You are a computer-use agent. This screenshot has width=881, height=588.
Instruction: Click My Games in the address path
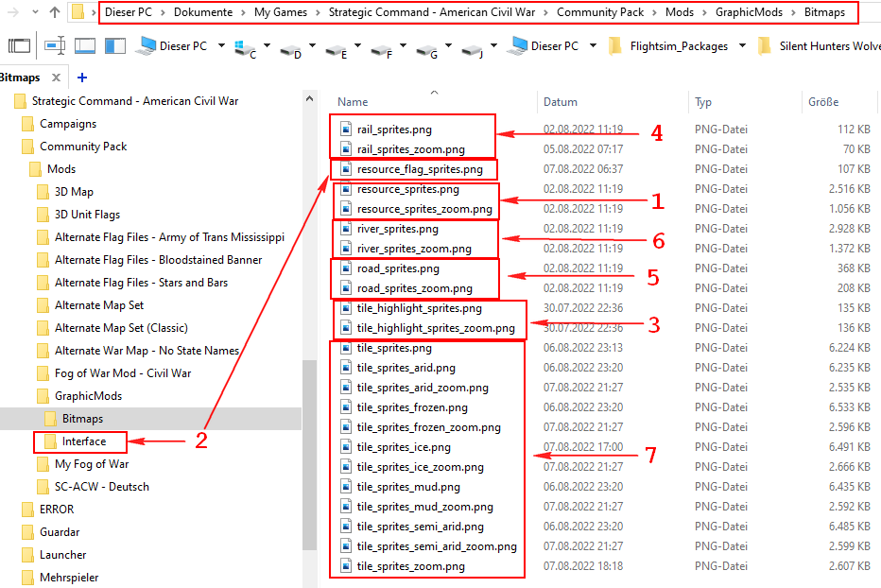tap(281, 11)
